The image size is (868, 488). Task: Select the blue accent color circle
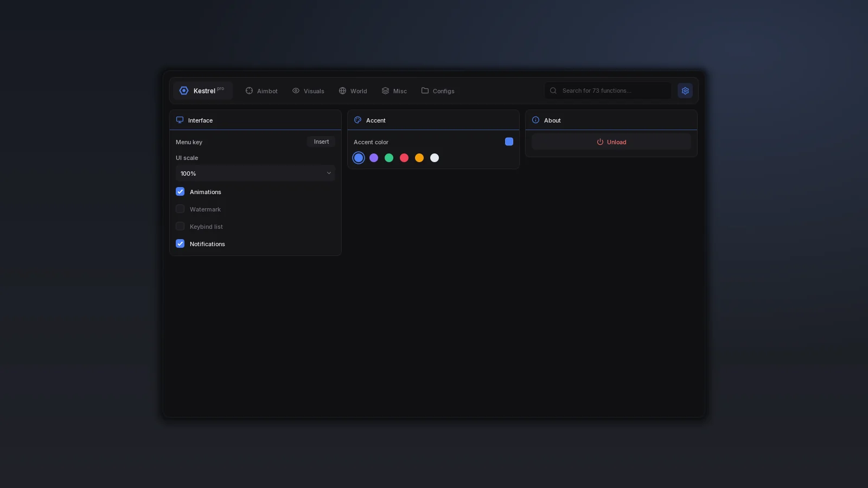(x=359, y=158)
